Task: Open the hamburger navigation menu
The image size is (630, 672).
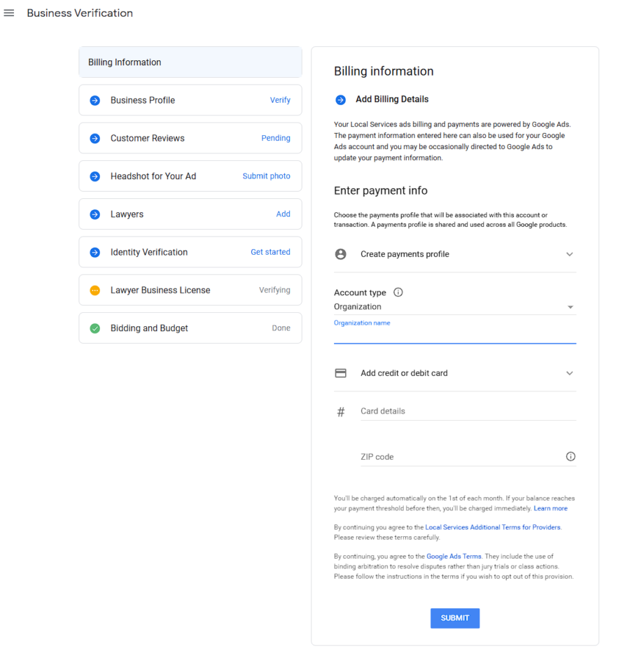Action: point(9,13)
